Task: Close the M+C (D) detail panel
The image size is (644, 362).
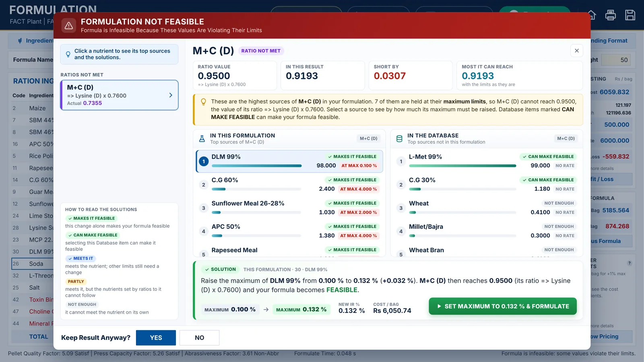Action: (x=577, y=51)
